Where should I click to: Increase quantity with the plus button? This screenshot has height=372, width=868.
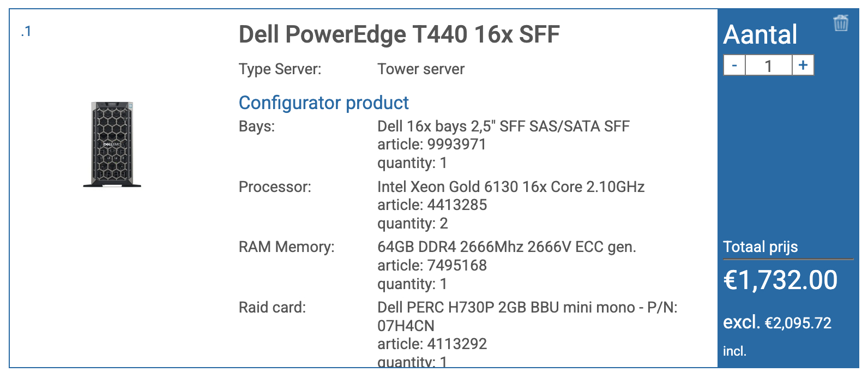coord(803,65)
